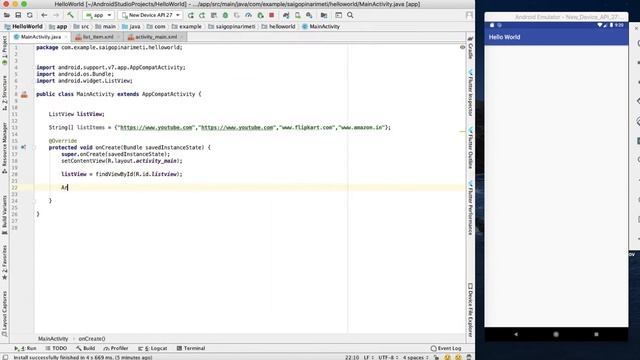Click the 22:10 cursor position indicator
Screen dimensions: 640x360
click(352, 357)
